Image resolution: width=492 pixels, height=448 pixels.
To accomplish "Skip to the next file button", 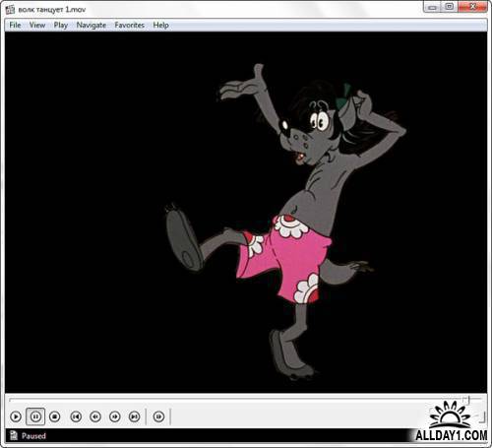I will [134, 416].
